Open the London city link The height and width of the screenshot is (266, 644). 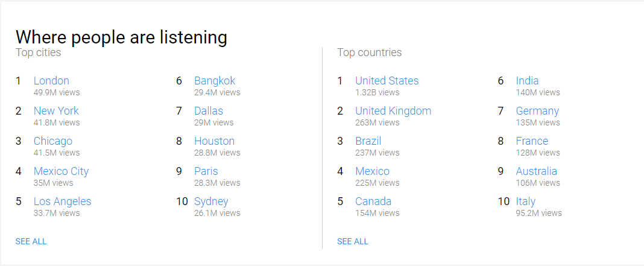(51, 81)
